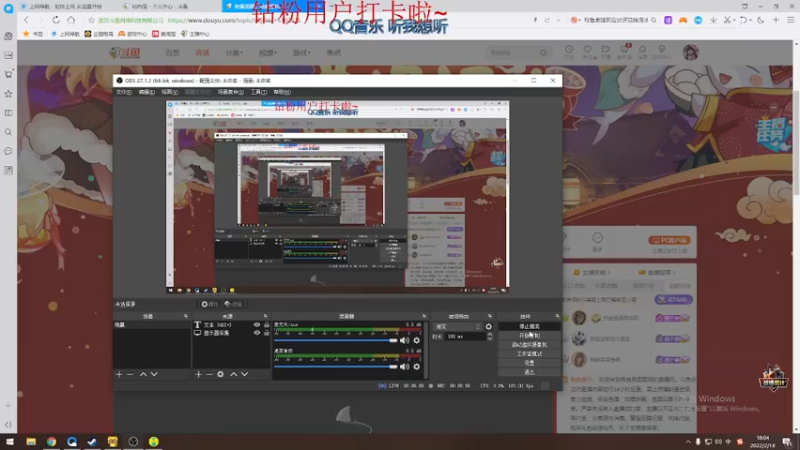Open File Explorer from taskbar

click(31, 441)
